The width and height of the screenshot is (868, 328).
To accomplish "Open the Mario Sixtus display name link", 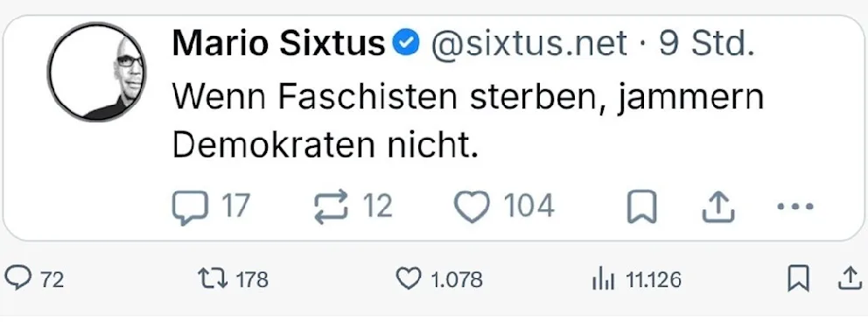I will [x=278, y=43].
